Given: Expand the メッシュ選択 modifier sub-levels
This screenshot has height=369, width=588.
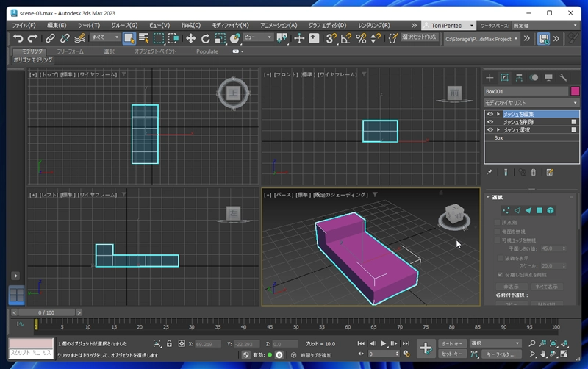Looking at the screenshot, I should tap(498, 130).
